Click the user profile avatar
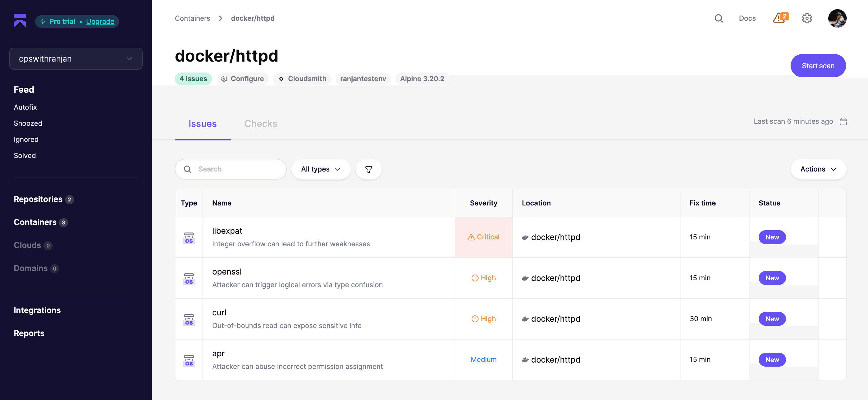Image resolution: width=868 pixels, height=400 pixels. [837, 18]
